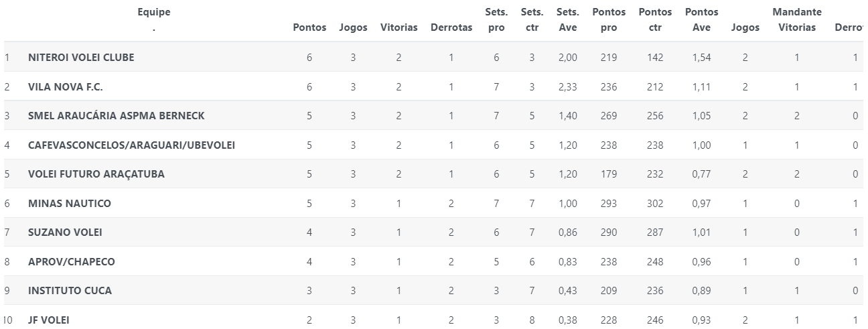This screenshot has width=868, height=329.
Task: Click CAFEVASCONCELOS/ARAGUARI/UBEVOLEI team name
Action: tap(131, 145)
